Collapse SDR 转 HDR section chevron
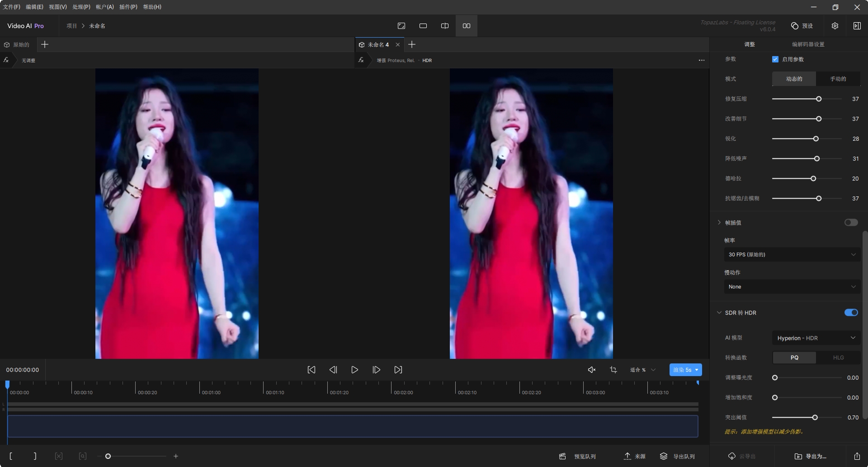Image resolution: width=868 pixels, height=467 pixels. pyautogui.click(x=719, y=312)
